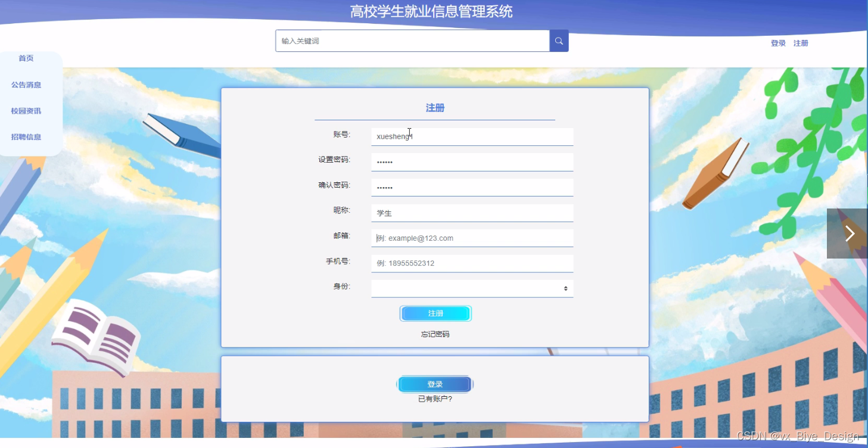The image size is (868, 448).
Task: Submit the form with 注册 button
Action: (x=435, y=313)
